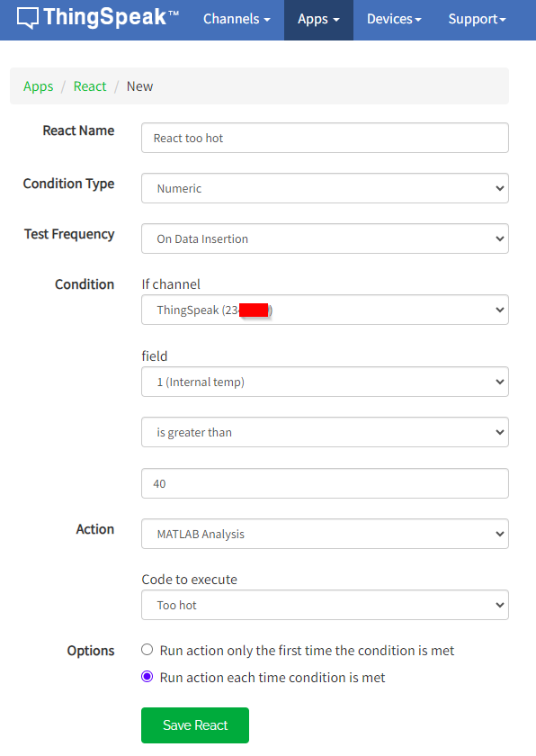Open the Test Frequency dropdown
The height and width of the screenshot is (756, 536).
click(325, 238)
